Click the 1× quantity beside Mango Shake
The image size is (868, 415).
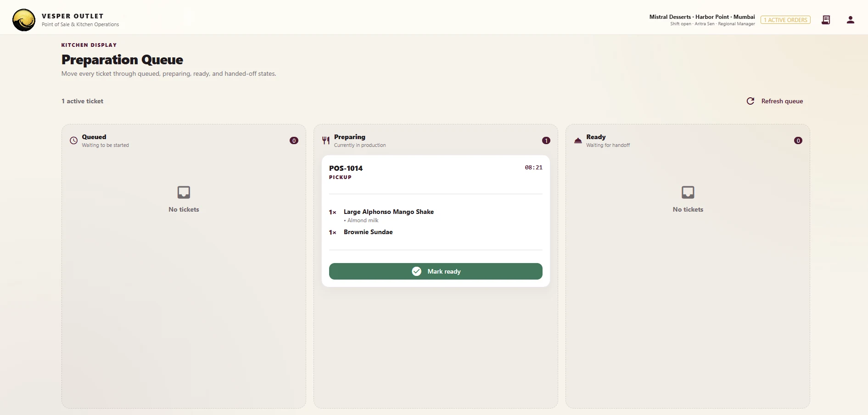[332, 212]
